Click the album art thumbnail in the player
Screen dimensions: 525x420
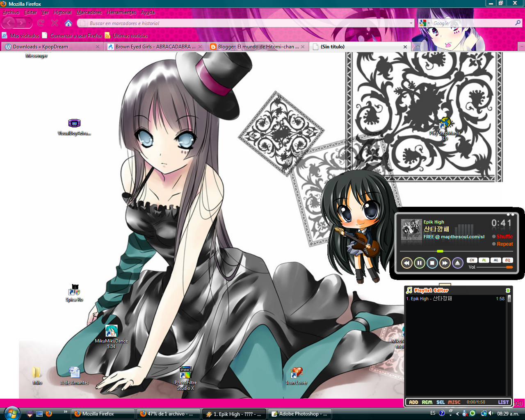tap(411, 230)
